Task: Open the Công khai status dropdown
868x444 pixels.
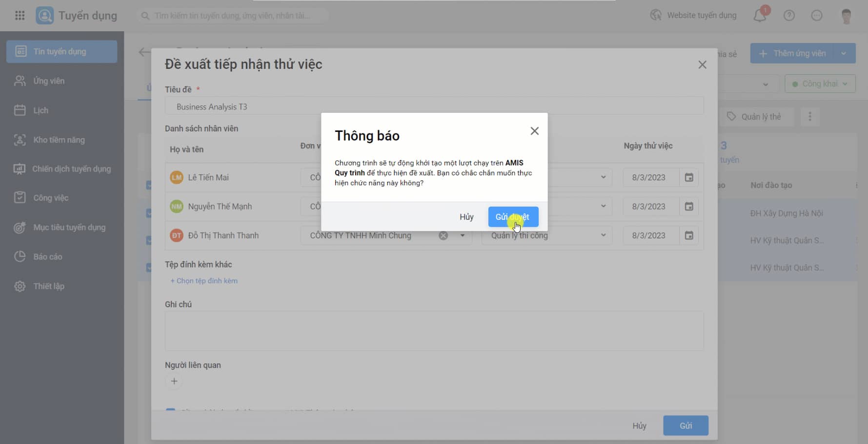Action: coord(820,84)
